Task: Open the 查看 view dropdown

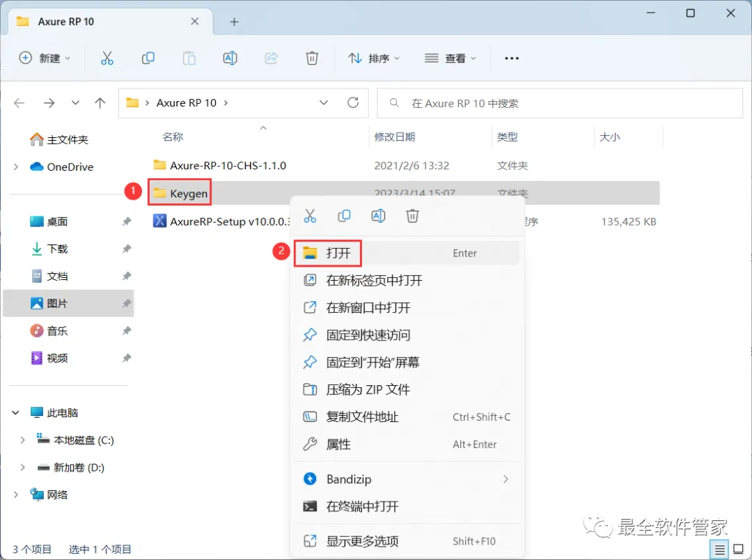Action: (x=451, y=58)
